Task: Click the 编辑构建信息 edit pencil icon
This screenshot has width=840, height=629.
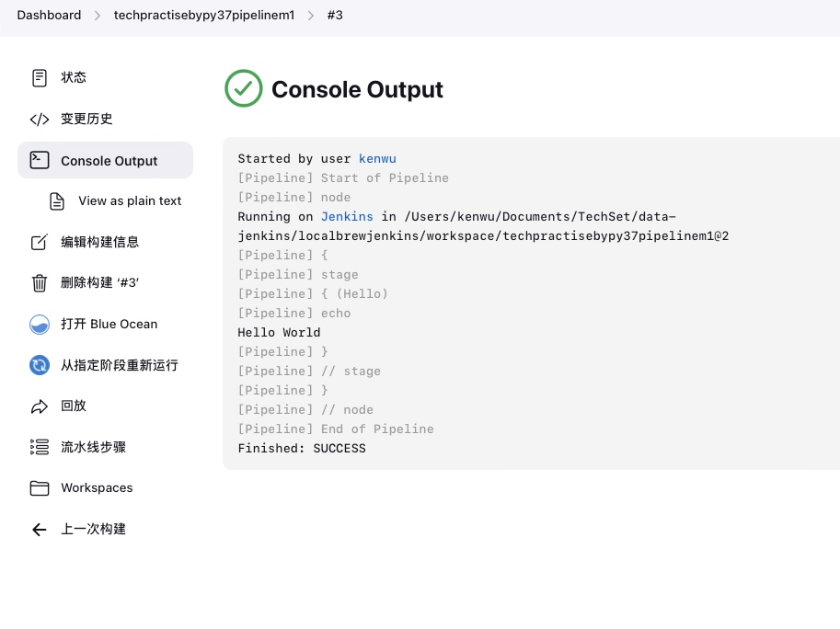Action: [x=40, y=242]
